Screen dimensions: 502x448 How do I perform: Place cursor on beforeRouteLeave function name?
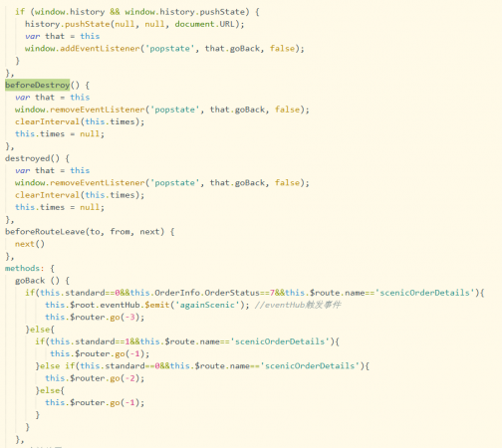[45, 232]
